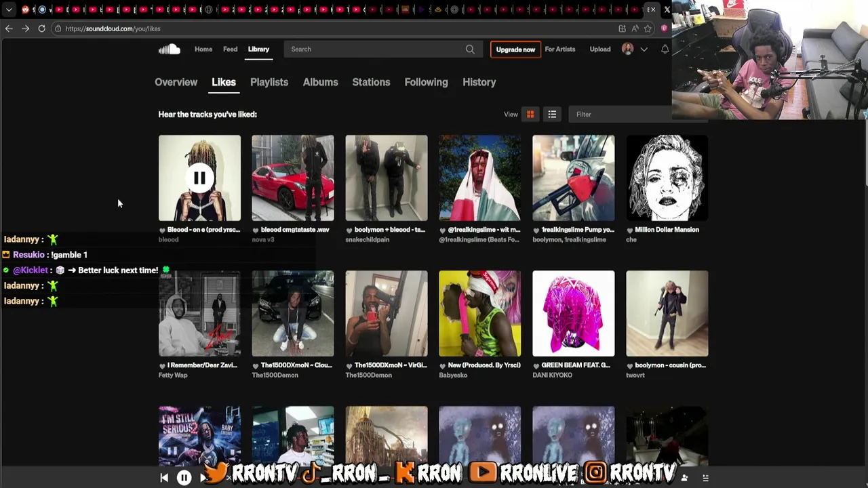Image resolution: width=868 pixels, height=488 pixels.
Task: Click the Resukio chat username
Action: 28,255
